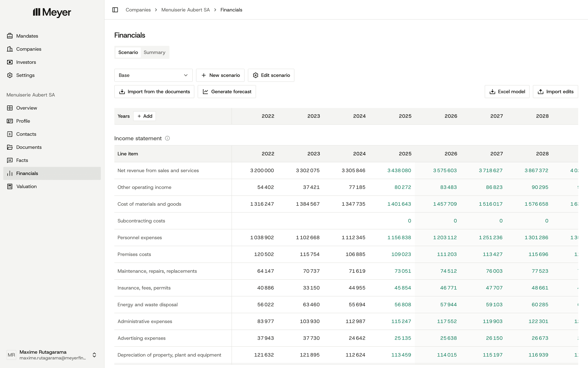This screenshot has width=588, height=368.
Task: Toggle the sidebar panel icon
Action: coord(115,10)
